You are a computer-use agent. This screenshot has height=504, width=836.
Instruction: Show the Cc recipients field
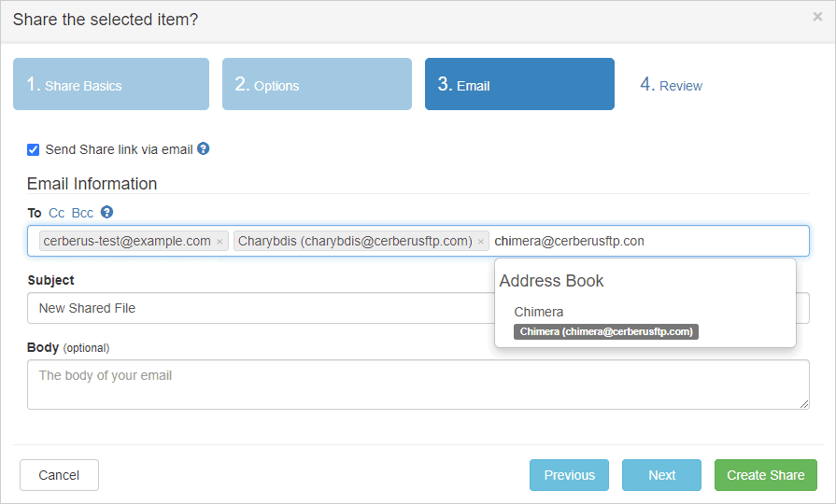click(56, 213)
